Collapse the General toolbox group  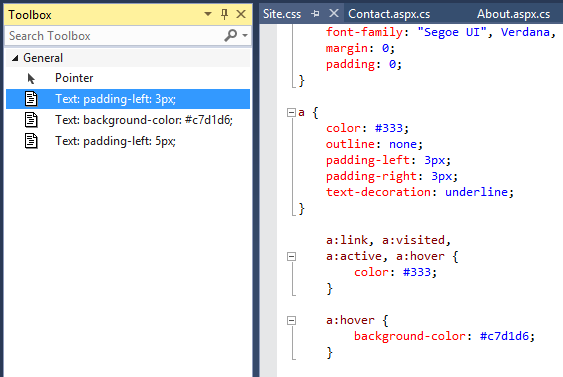[x=15, y=58]
